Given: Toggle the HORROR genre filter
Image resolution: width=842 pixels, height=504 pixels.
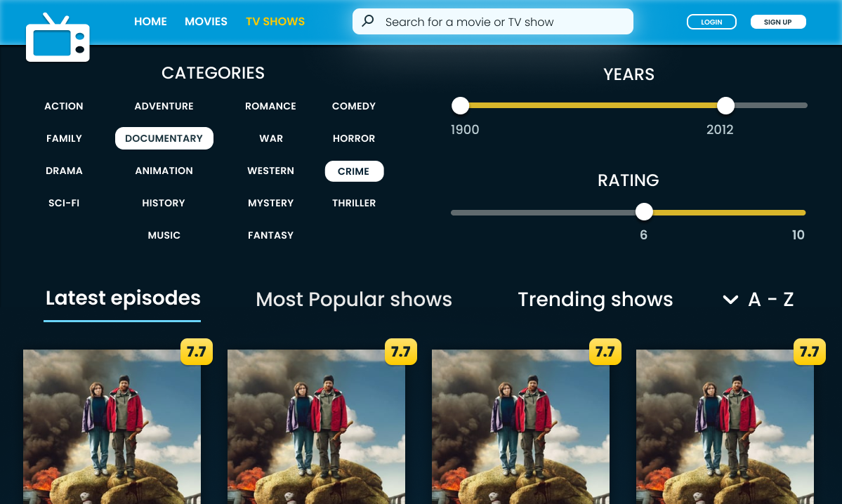Looking at the screenshot, I should [354, 138].
